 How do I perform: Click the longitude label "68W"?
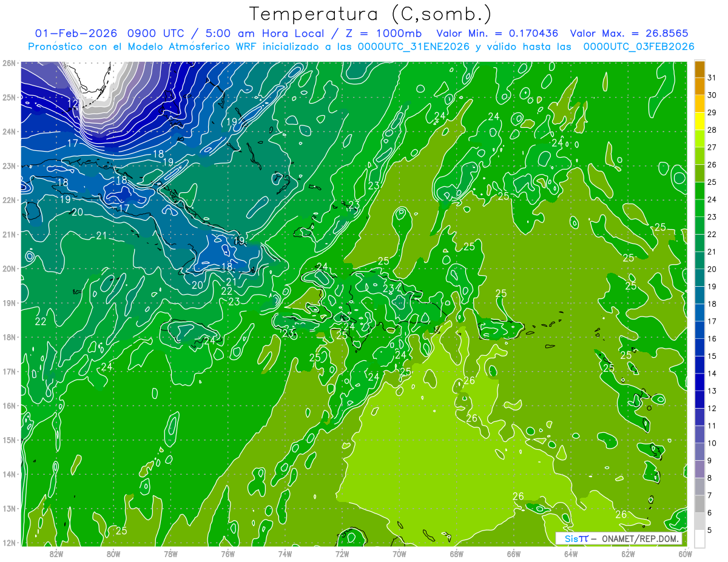pyautogui.click(x=457, y=554)
